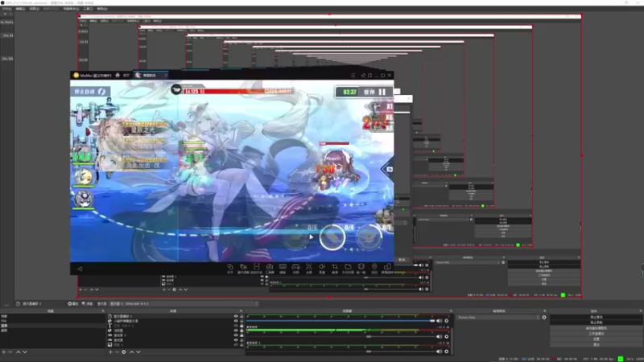Viewport: 644px width, 362px height.
Task: Open MuMu multi-instance icon in bottom toolbar
Action: [230, 268]
